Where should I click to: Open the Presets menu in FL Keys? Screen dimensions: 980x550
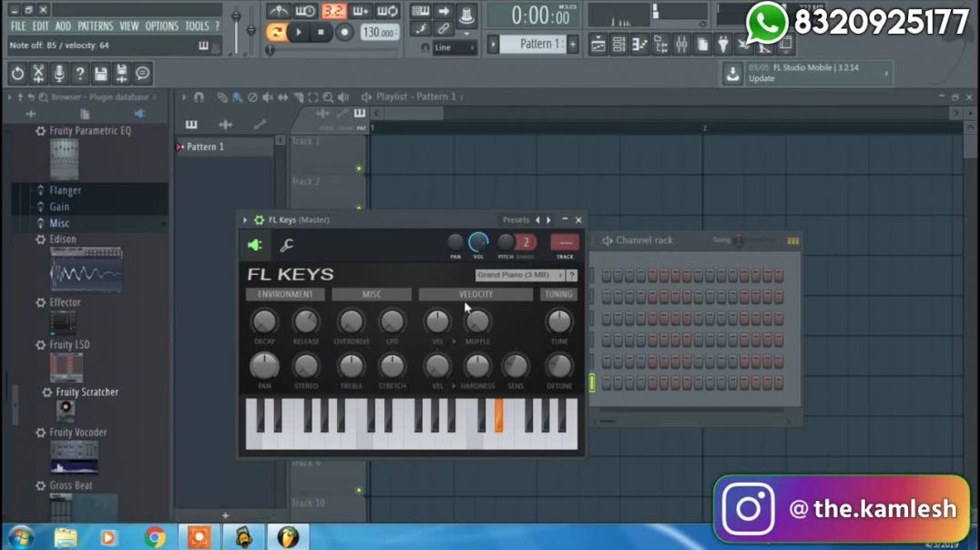point(516,220)
